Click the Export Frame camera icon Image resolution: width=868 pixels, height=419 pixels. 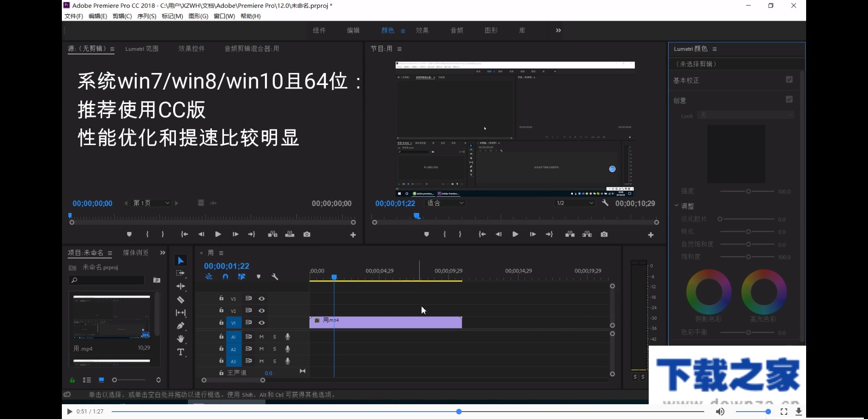[604, 234]
